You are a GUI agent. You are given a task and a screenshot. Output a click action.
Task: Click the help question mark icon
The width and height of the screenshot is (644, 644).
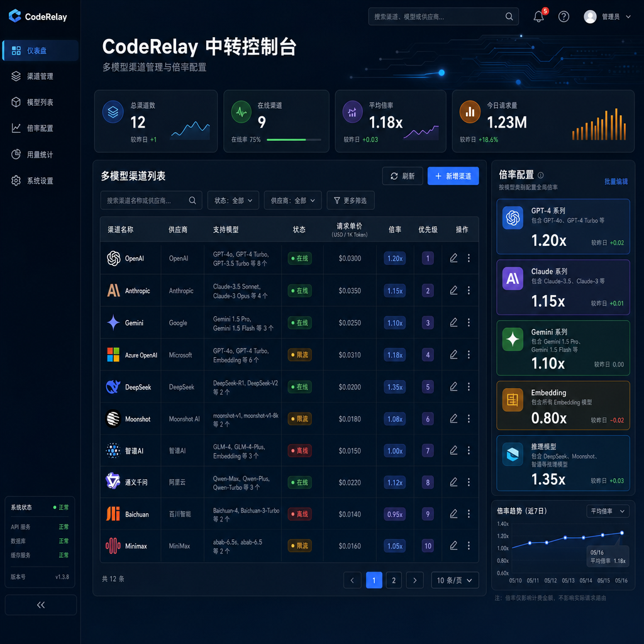tap(563, 16)
